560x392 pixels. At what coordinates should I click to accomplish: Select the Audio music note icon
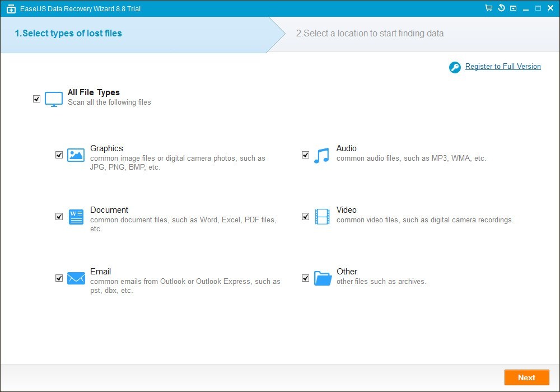point(322,155)
